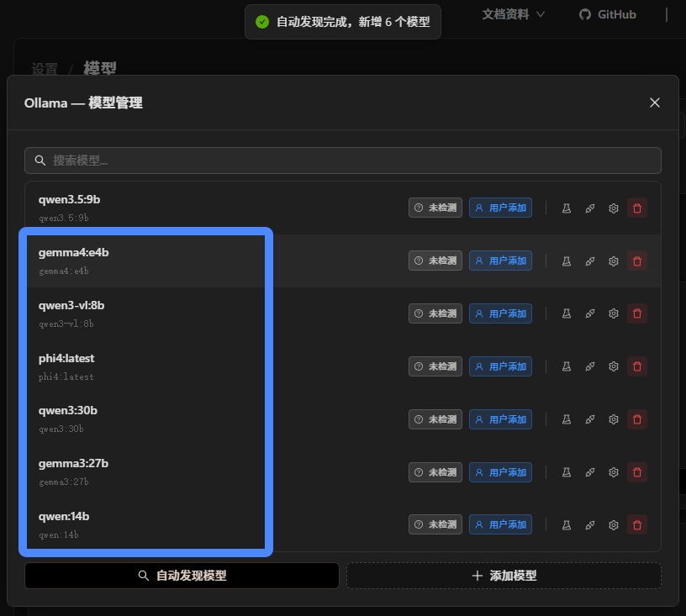
Task: Delete qwen3.5:9b with the red trash icon
Action: pos(637,208)
